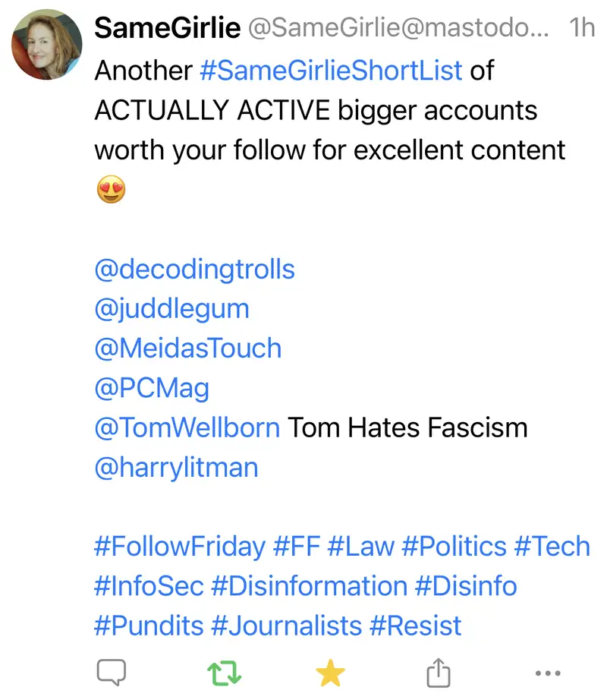Open the @juddlegum mention
The image size is (607, 700).
point(171,309)
